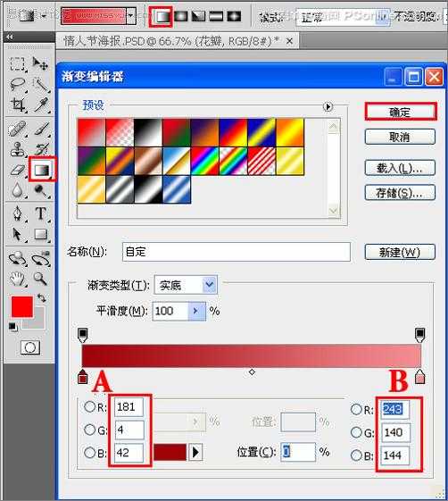This screenshot has height=501, width=448.
Task: Select the Path Selection tool
Action: 17,234
